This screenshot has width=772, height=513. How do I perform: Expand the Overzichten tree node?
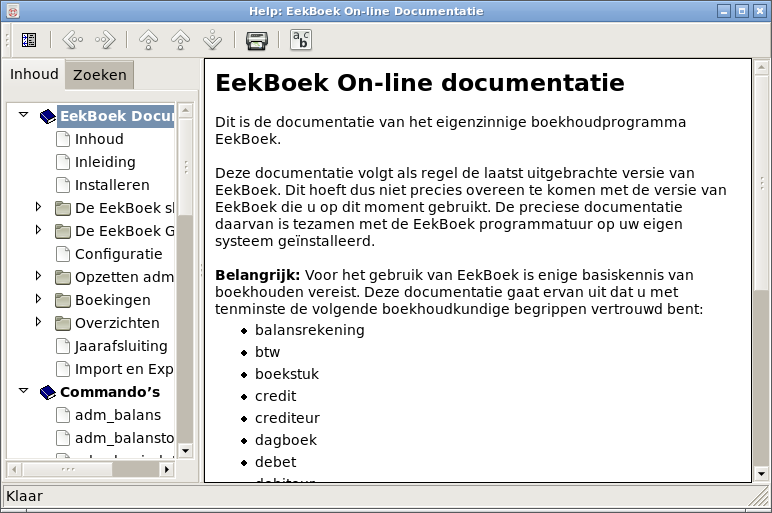(x=39, y=322)
